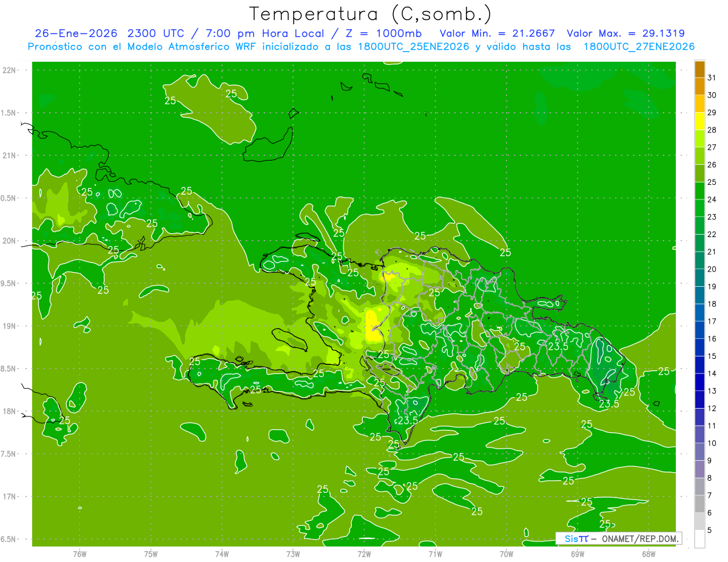Click the "69W" longitude axis label

pyautogui.click(x=578, y=554)
